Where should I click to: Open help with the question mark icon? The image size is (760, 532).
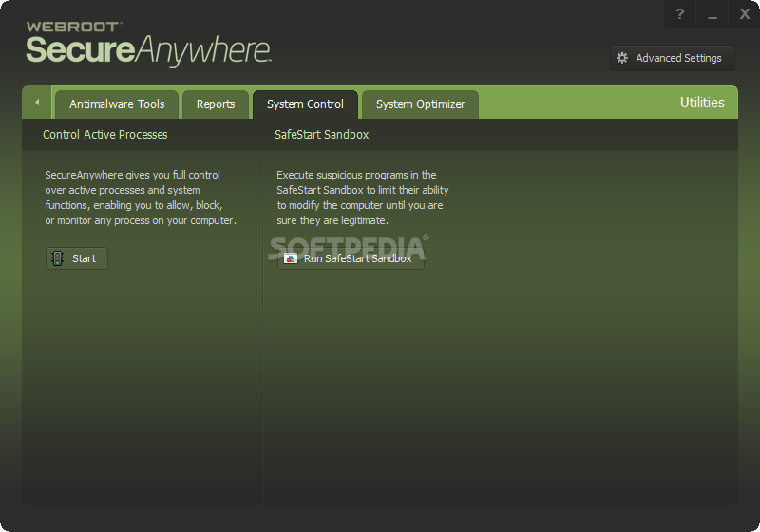(679, 14)
